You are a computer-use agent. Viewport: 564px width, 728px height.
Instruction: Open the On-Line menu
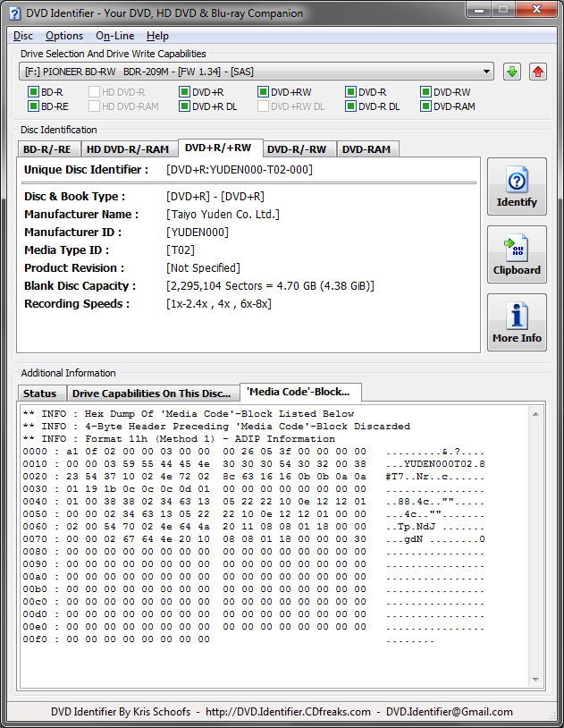click(114, 36)
